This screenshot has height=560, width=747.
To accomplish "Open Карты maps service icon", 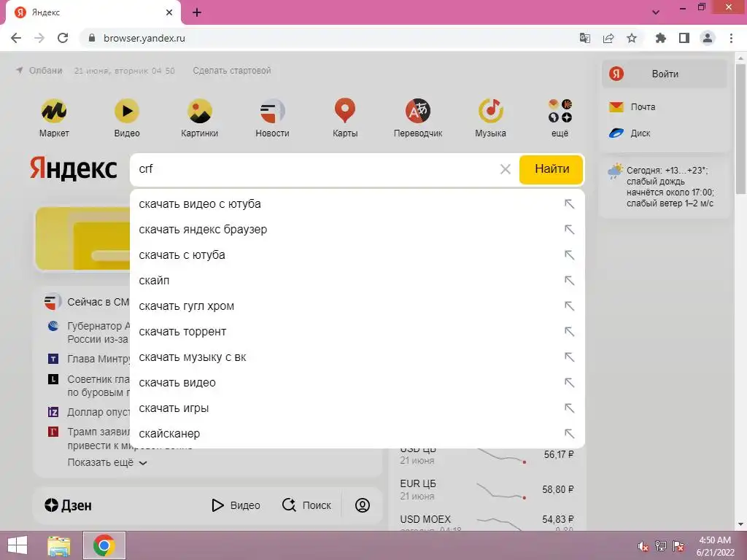I will 345,111.
